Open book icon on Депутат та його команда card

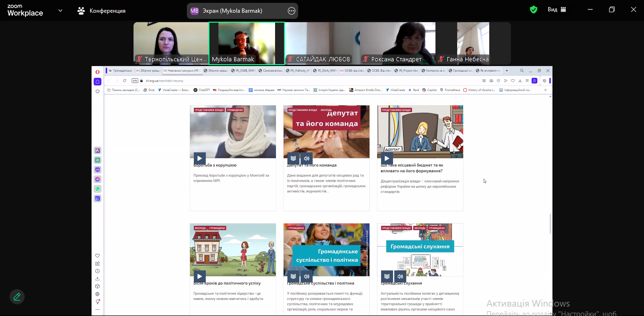tap(293, 158)
